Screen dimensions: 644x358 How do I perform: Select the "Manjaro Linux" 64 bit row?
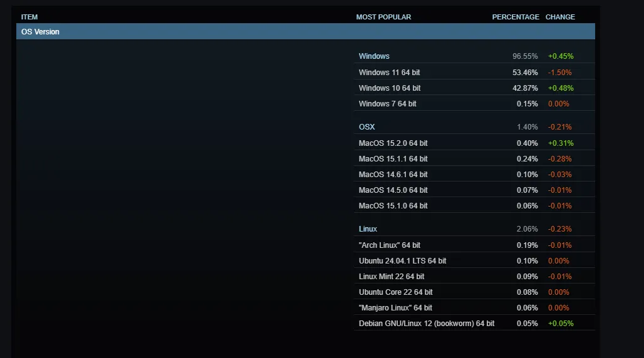tap(395, 308)
